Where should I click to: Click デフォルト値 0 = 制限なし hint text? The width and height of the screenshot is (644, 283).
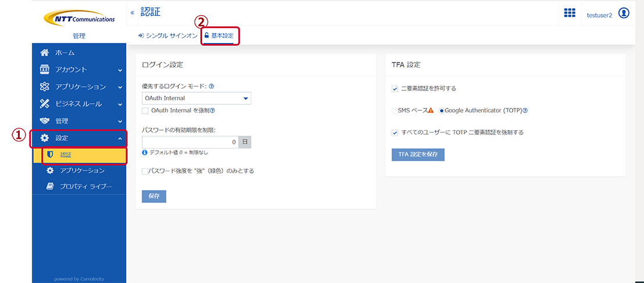[179, 153]
